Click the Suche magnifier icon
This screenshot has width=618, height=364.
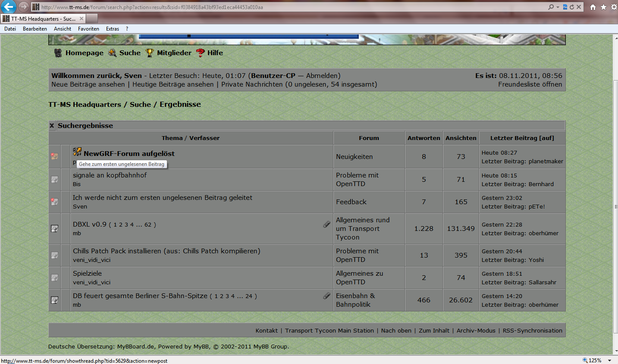click(113, 53)
